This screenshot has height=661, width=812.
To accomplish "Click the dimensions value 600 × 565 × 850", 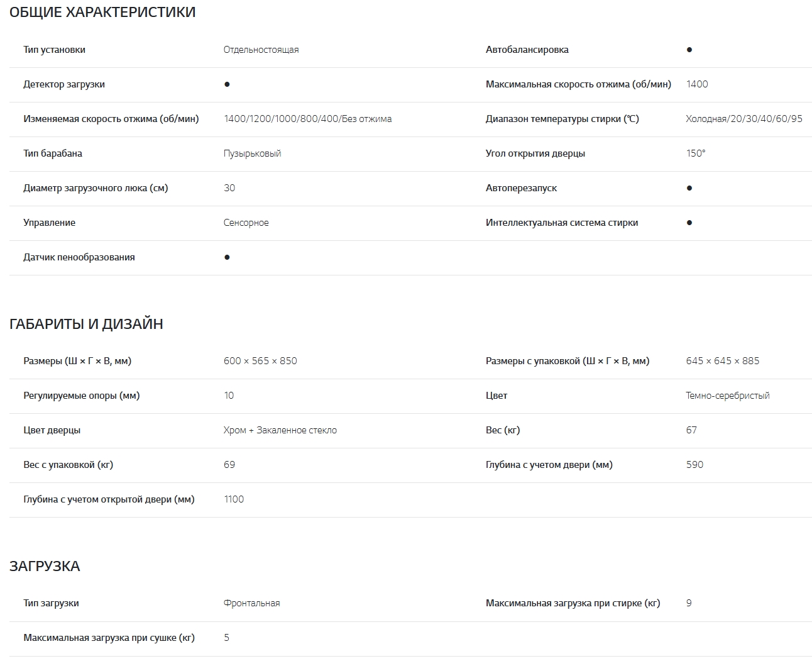I will pos(260,361).
